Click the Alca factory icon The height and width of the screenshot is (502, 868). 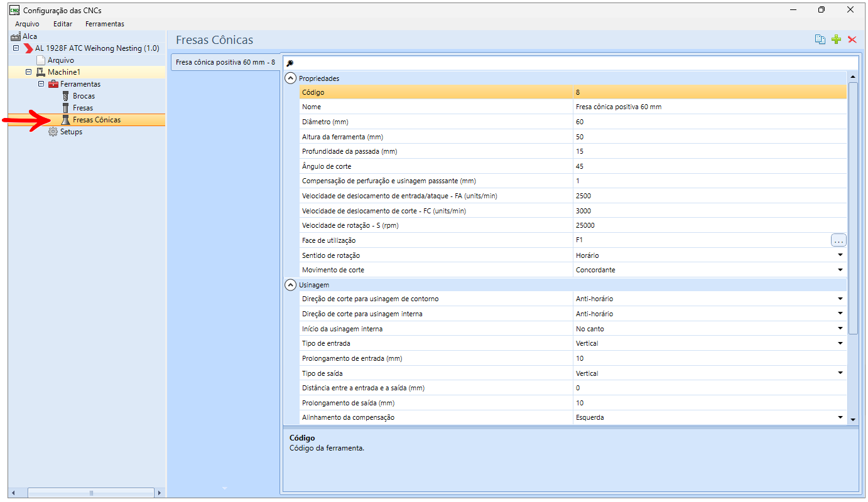pos(16,36)
